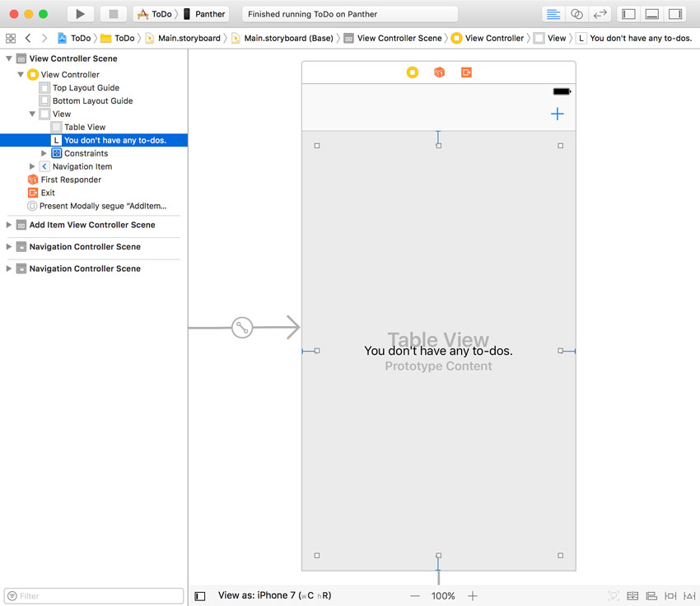
Task: Click Update Frames button
Action: point(614,596)
